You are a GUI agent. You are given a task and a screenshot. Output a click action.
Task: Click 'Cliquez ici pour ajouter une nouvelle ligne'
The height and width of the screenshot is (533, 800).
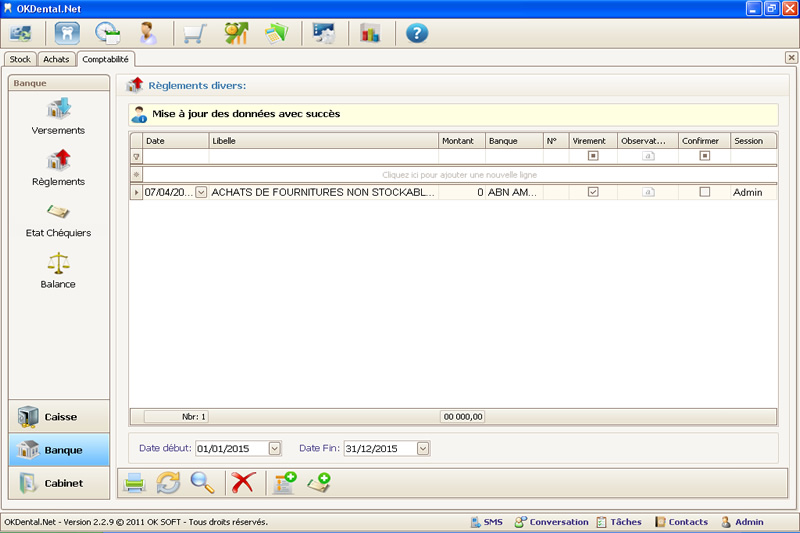(x=459, y=175)
